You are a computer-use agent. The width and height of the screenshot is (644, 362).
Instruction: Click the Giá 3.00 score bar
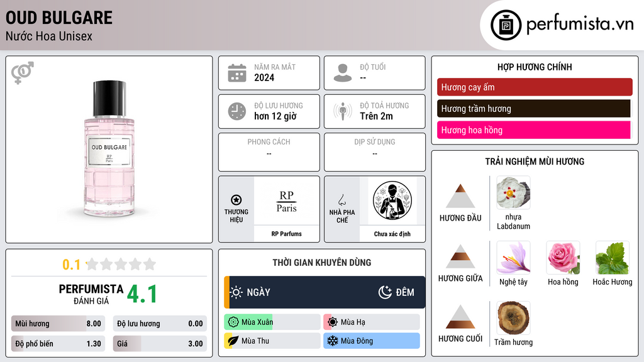pyautogui.click(x=160, y=344)
